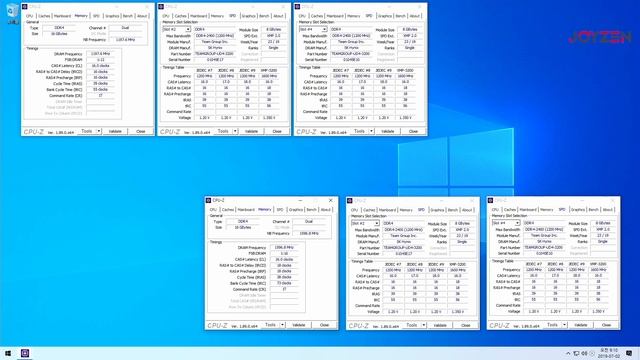The width and height of the screenshot is (640, 360).
Task: Click Validate in the top Slot #2 window
Action: tap(251, 131)
